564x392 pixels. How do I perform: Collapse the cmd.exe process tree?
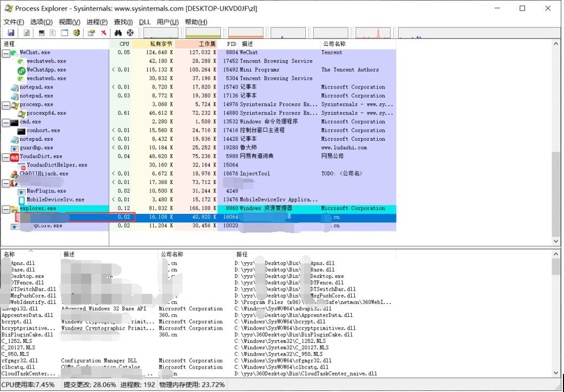(x=6, y=123)
